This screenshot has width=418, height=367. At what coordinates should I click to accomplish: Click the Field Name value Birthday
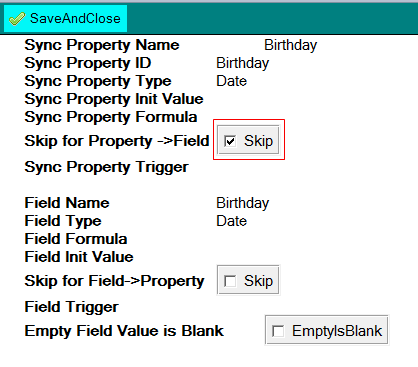click(x=243, y=203)
